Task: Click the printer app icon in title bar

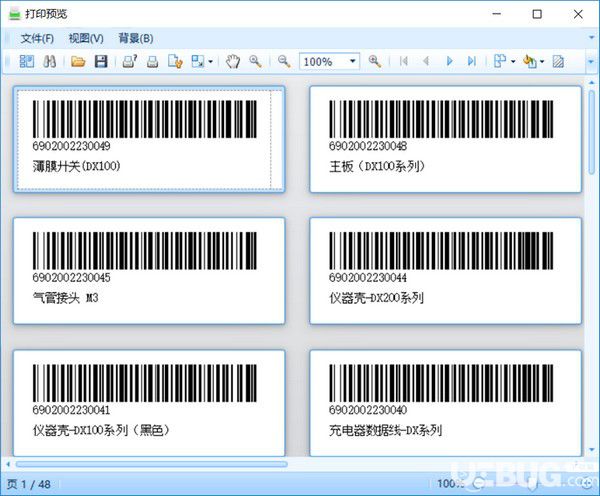Action: pyautogui.click(x=14, y=14)
